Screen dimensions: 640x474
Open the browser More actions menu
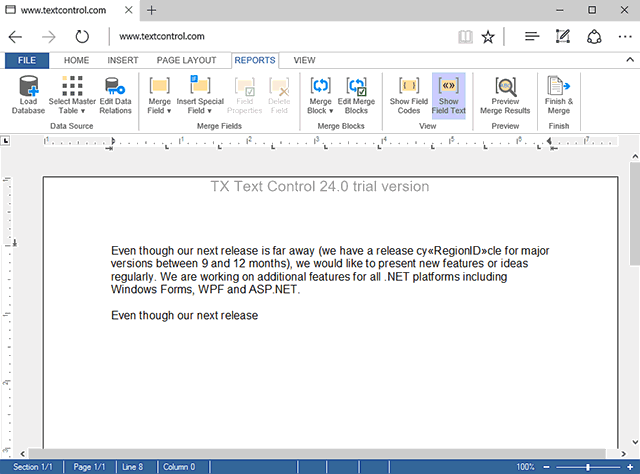click(x=625, y=37)
